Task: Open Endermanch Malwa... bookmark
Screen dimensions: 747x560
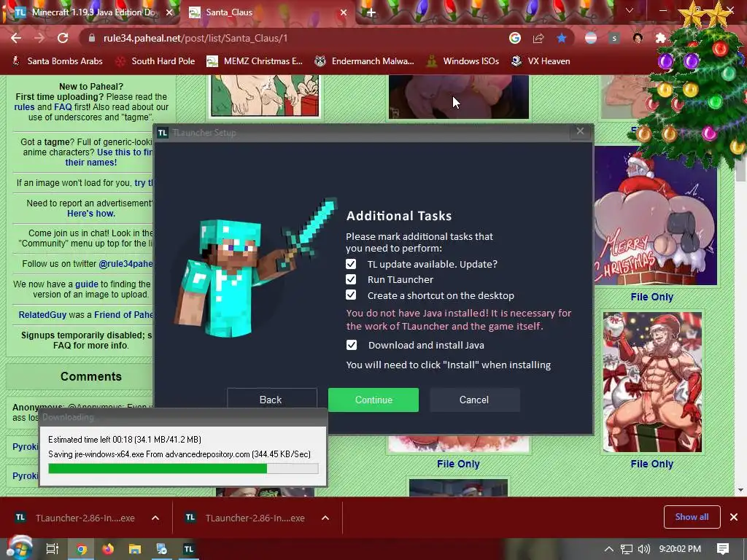Action: tap(365, 61)
